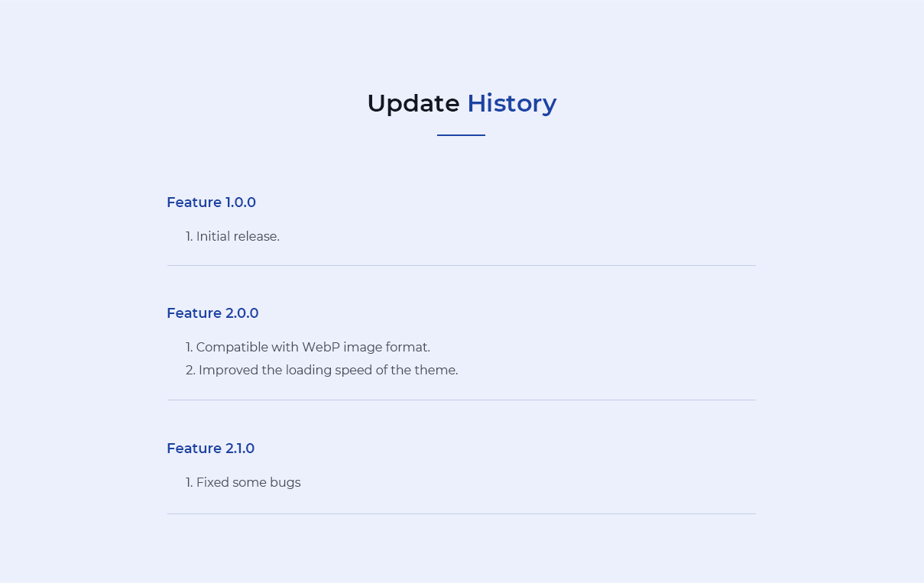Image resolution: width=924 pixels, height=583 pixels.
Task: Click the Update History page heading
Action: [x=462, y=103]
